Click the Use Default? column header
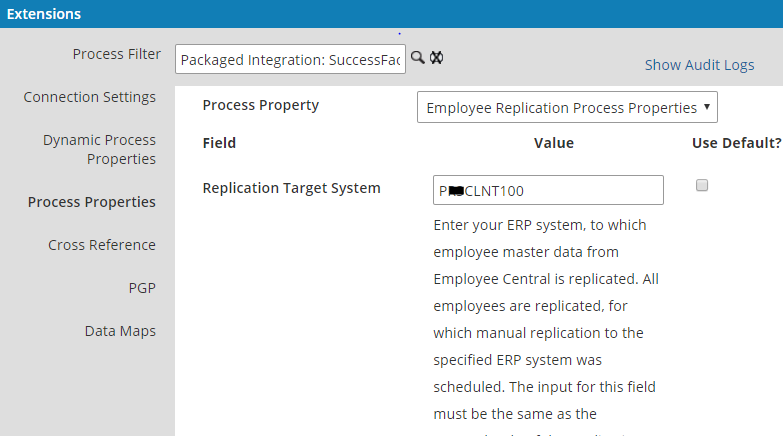The height and width of the screenshot is (436, 783). 736,143
